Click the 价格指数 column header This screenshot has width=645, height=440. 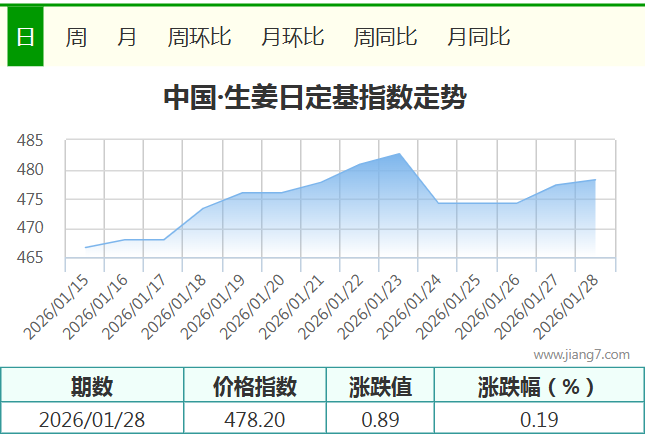click(x=255, y=386)
